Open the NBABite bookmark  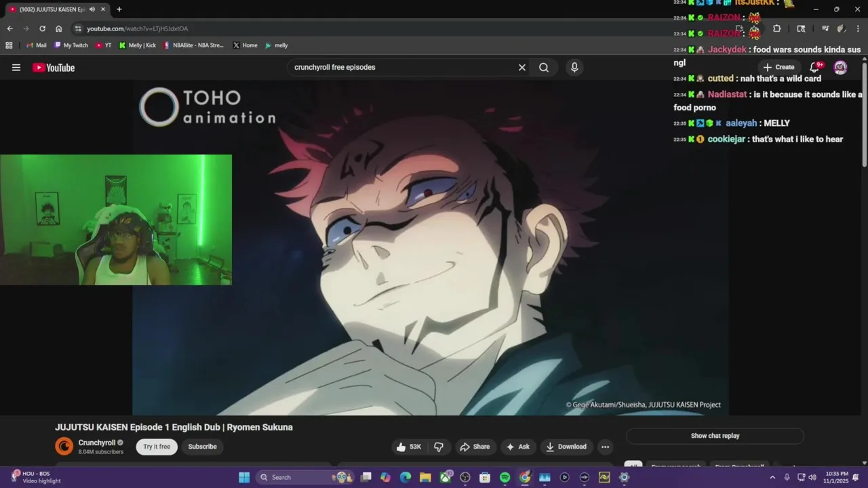193,45
